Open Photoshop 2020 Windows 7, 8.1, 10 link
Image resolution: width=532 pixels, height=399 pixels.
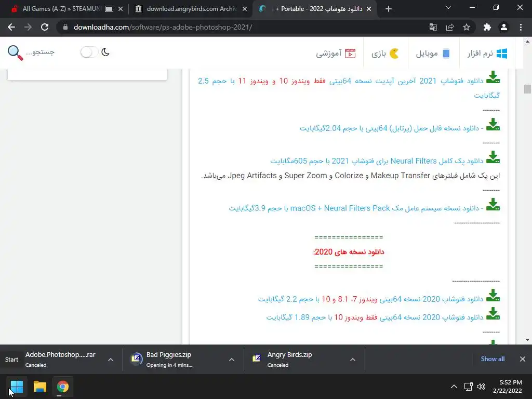370,299
